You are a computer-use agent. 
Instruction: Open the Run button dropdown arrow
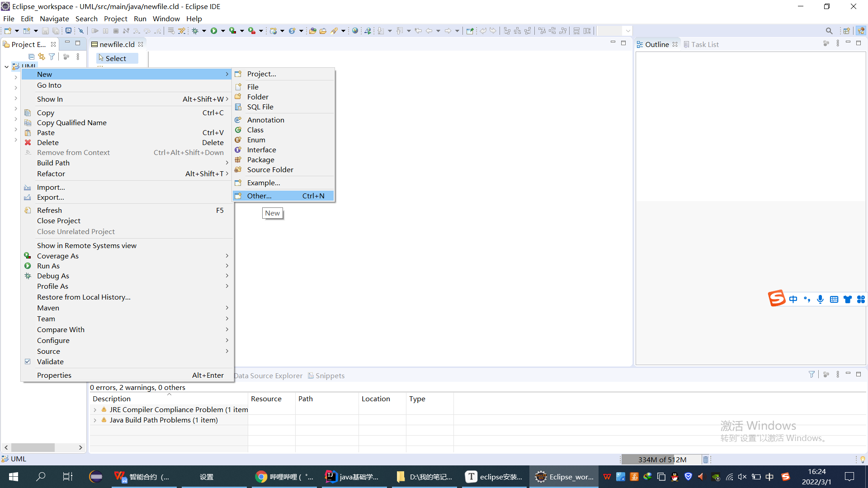click(x=222, y=31)
